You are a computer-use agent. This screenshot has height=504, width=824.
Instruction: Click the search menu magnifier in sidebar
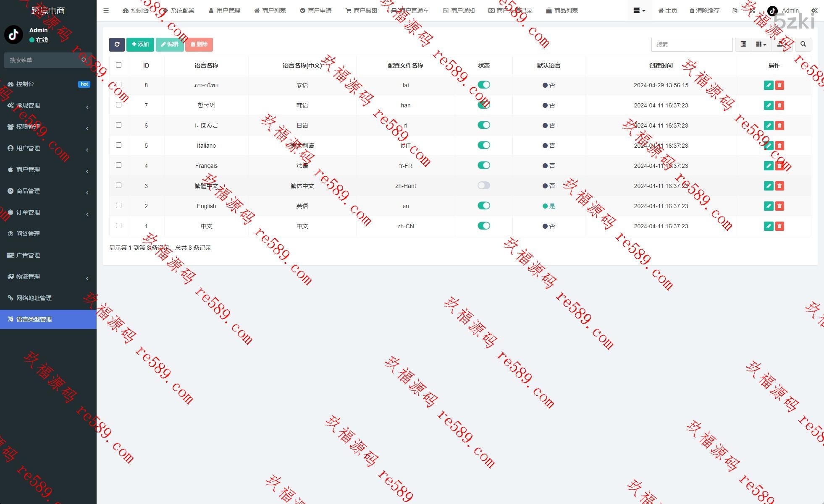click(x=84, y=60)
